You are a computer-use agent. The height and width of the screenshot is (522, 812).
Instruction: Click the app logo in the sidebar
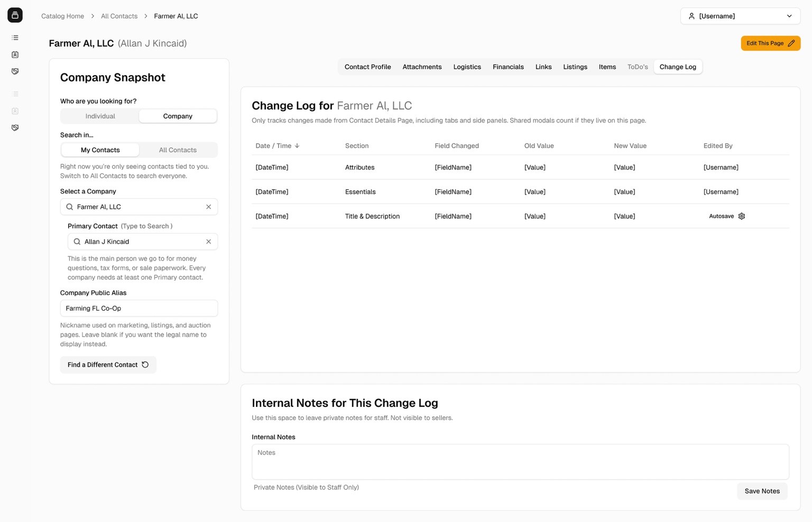(x=15, y=15)
